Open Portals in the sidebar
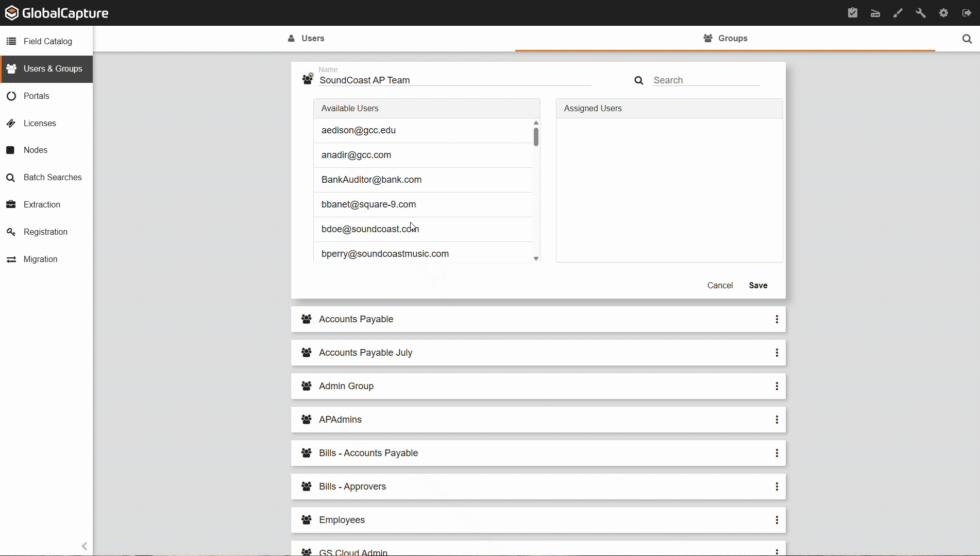Screen dimensions: 980x556 (x=46, y=96)
